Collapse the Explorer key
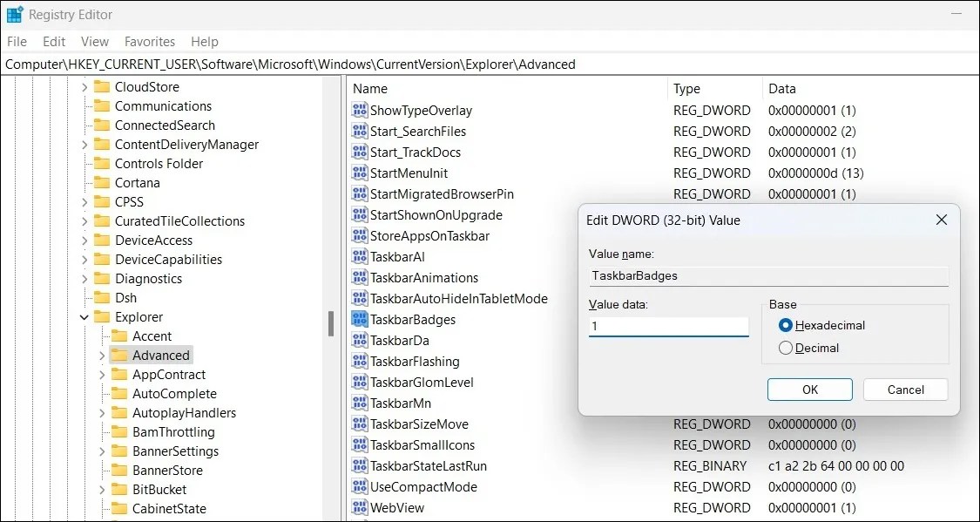The image size is (980, 522). (84, 317)
